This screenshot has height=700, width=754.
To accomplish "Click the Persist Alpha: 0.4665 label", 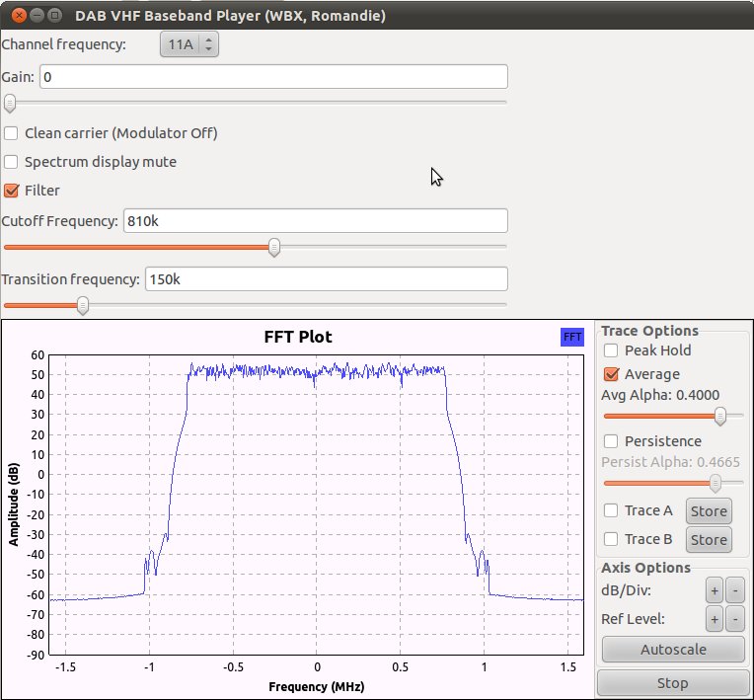I will coord(670,462).
